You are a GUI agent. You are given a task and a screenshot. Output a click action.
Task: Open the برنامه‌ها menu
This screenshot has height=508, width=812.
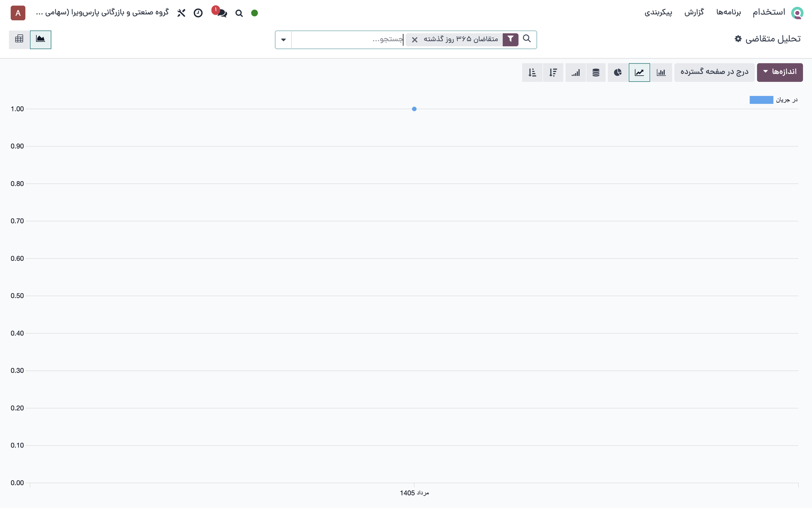(728, 12)
